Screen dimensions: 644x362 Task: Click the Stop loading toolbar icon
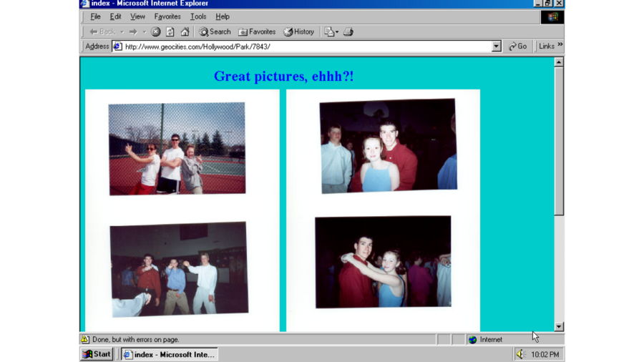pyautogui.click(x=156, y=32)
